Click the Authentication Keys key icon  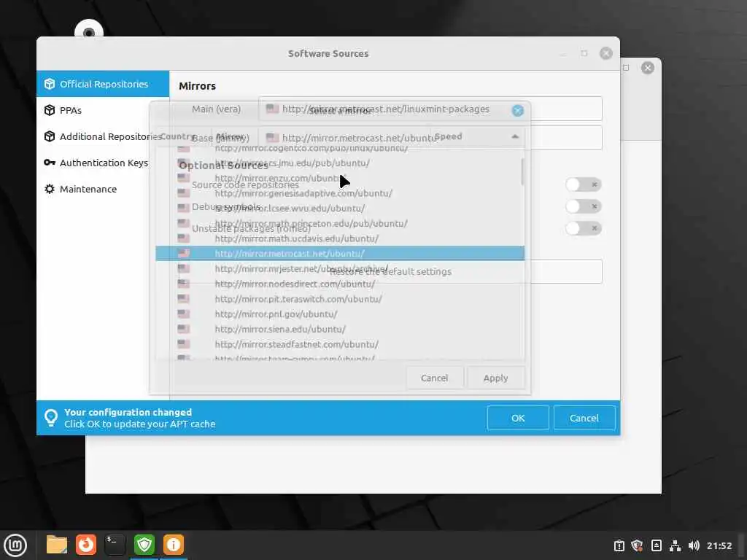(50, 163)
